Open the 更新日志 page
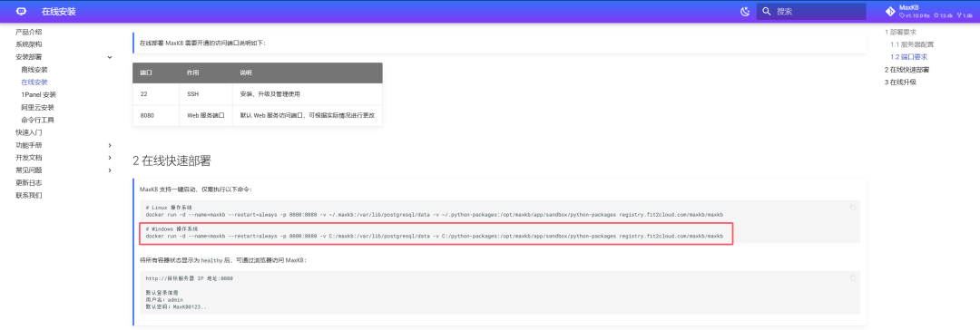This screenshot has height=330, width=980. (29, 182)
